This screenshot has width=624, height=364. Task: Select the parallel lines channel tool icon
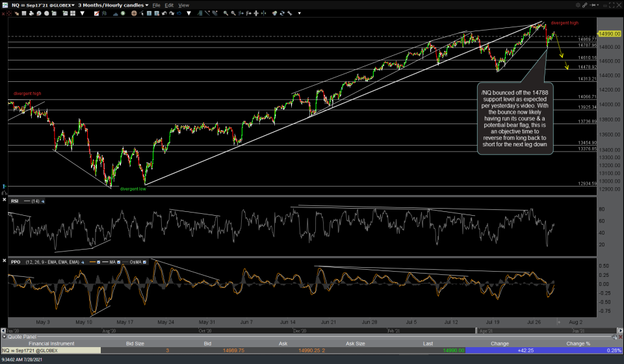click(214, 13)
